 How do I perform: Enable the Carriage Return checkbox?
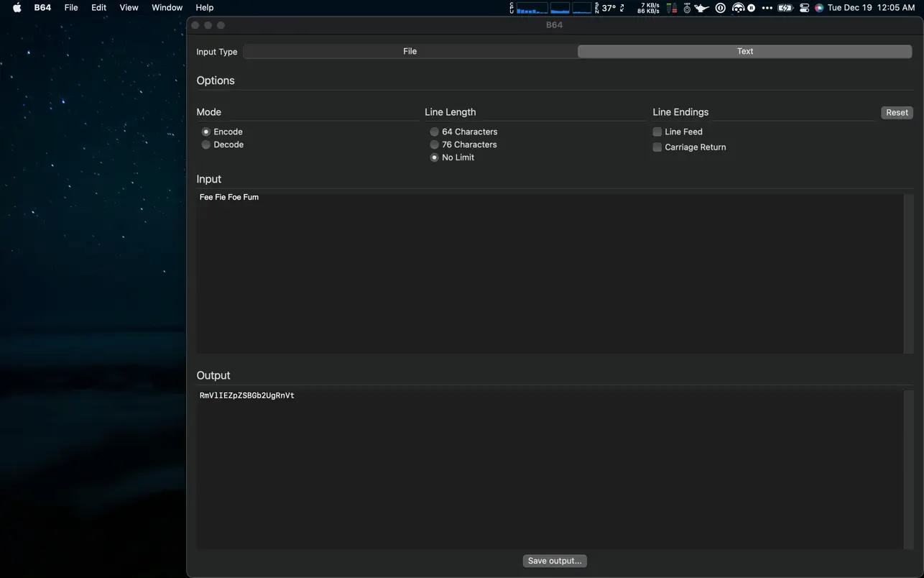657,147
